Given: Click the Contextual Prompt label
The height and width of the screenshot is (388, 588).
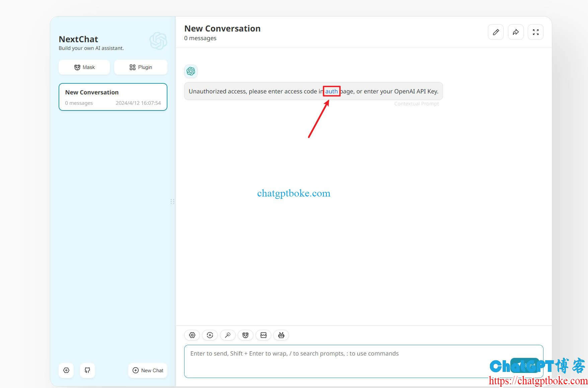Looking at the screenshot, I should tap(416, 104).
